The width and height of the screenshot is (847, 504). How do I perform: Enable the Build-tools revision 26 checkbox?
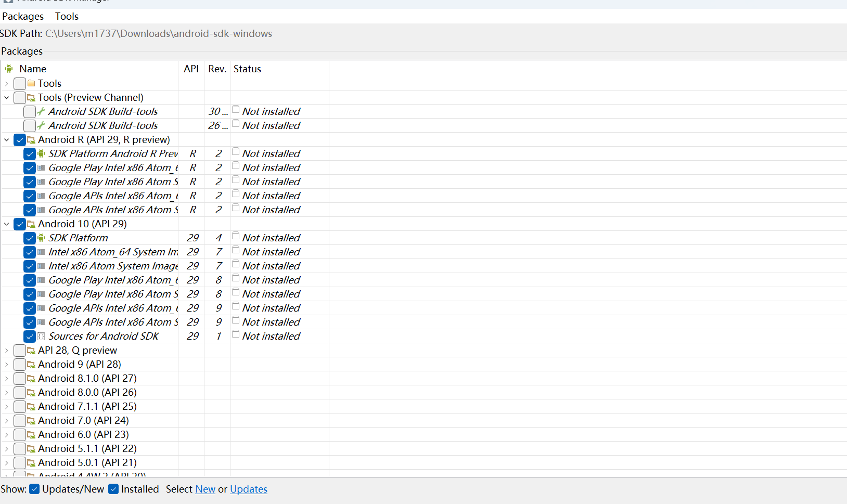click(x=30, y=125)
